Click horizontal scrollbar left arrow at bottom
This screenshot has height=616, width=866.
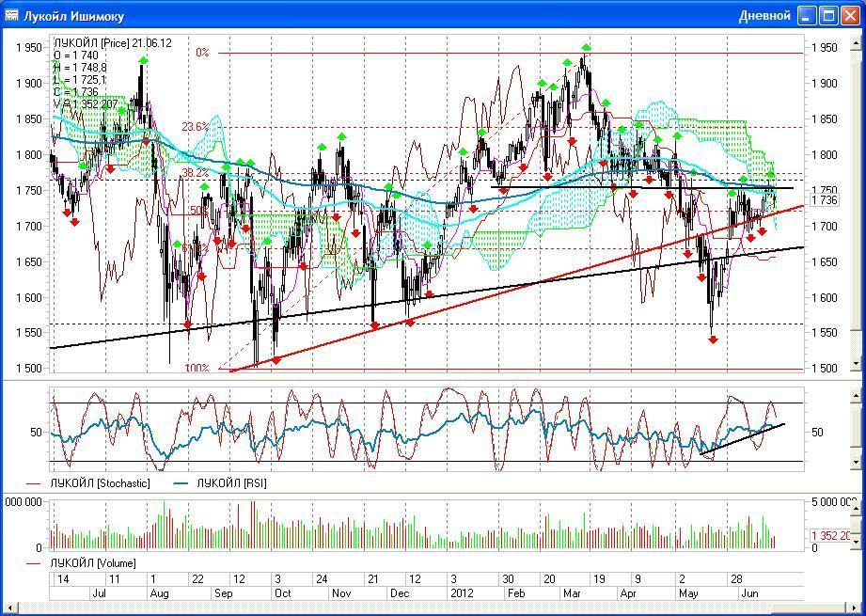[x=10, y=608]
